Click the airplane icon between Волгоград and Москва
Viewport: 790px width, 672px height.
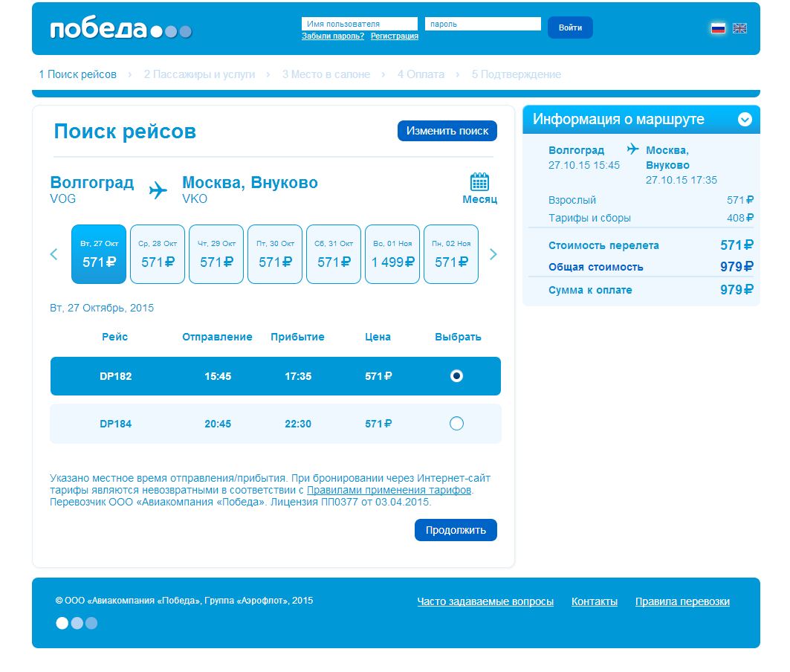coord(158,190)
